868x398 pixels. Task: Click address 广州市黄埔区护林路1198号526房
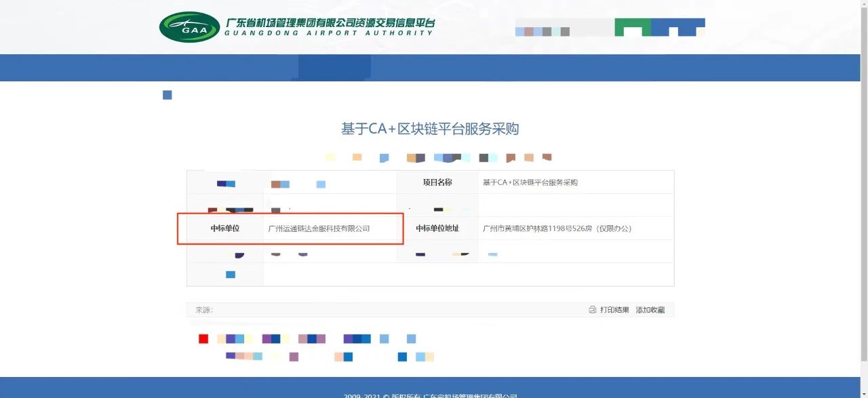tap(557, 228)
